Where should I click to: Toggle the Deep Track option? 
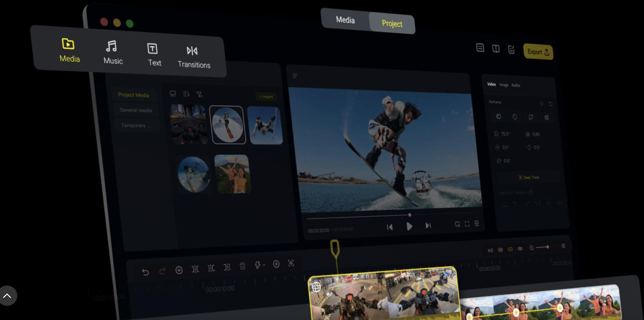click(x=529, y=177)
